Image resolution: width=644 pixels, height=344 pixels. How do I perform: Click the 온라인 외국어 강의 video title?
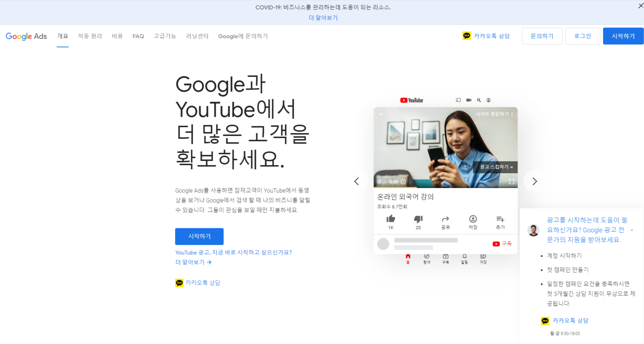pyautogui.click(x=405, y=197)
